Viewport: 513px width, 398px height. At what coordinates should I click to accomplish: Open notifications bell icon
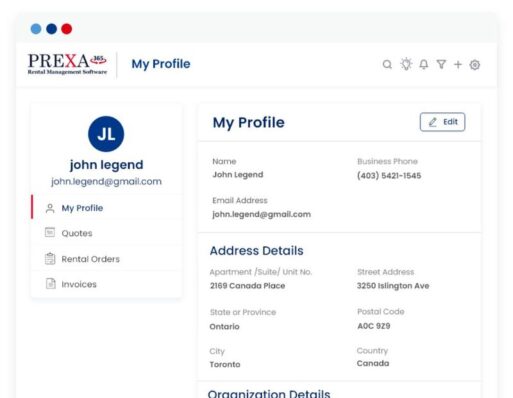(424, 64)
